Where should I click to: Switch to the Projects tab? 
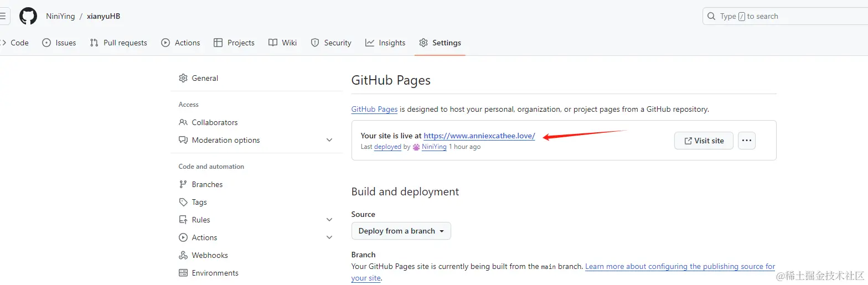(234, 43)
